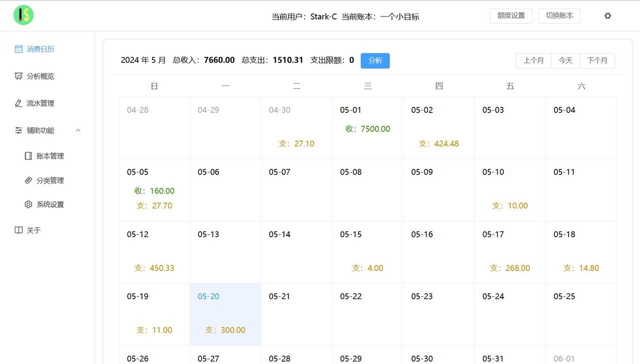Click the total expense value 1510.31
This screenshot has height=364, width=640.
[x=288, y=60]
